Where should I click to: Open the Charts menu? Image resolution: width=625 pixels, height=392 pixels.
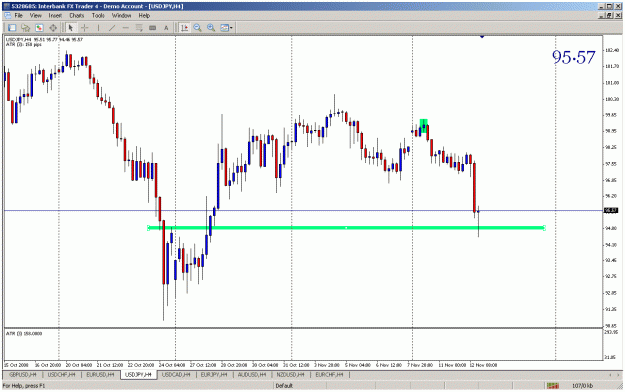(77, 16)
